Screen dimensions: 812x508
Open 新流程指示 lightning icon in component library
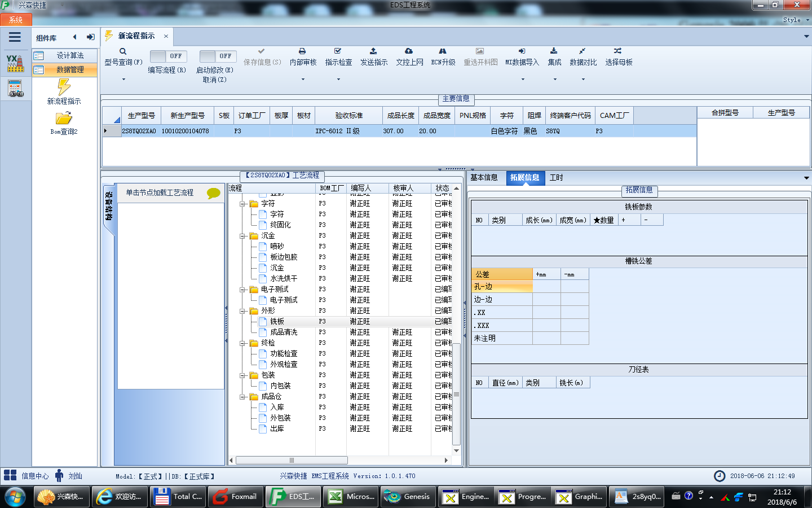pyautogui.click(x=64, y=87)
